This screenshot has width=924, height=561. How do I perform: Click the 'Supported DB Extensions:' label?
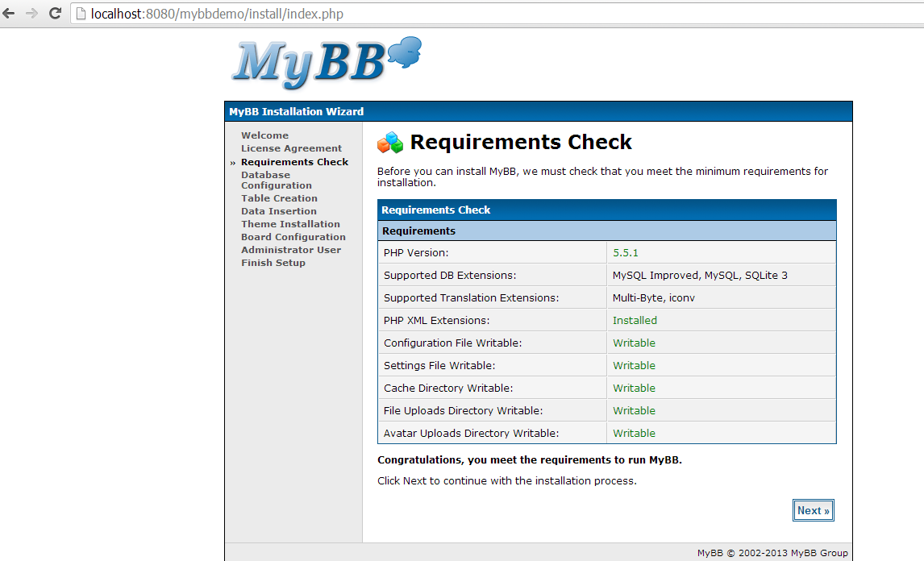point(450,275)
